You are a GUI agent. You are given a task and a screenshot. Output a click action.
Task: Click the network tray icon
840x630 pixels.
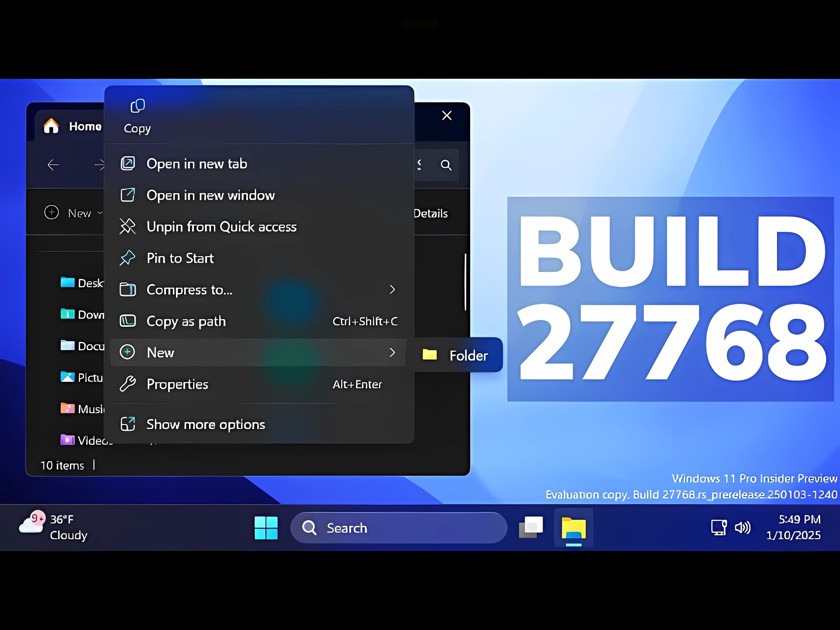tap(719, 528)
